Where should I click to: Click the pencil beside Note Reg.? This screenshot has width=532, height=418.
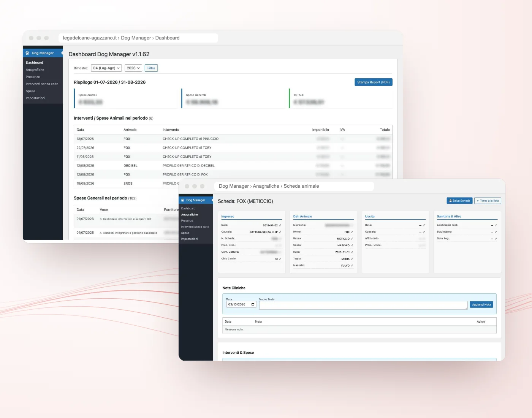coord(496,239)
